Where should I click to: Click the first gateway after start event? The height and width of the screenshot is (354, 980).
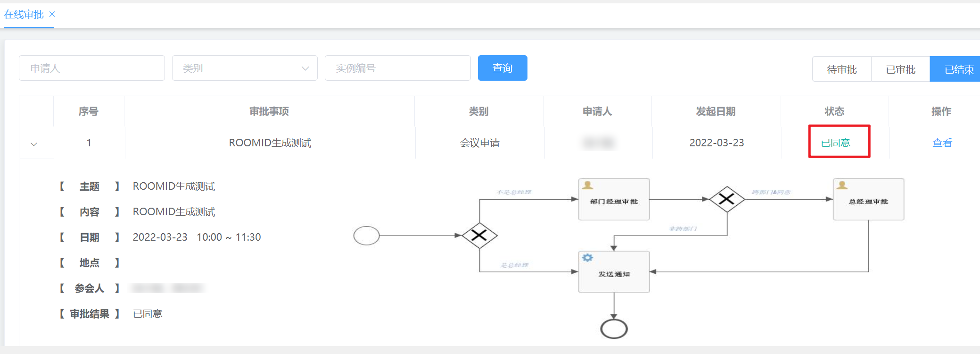[x=479, y=236]
